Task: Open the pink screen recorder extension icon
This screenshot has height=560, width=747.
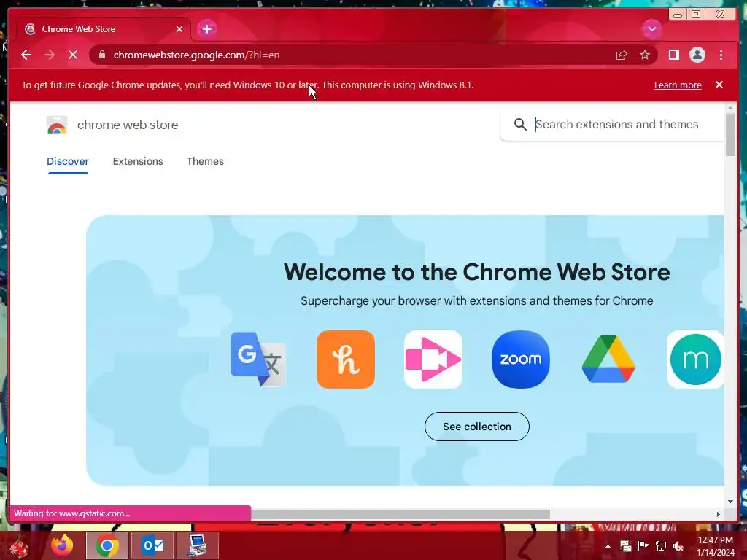Action: pos(433,359)
